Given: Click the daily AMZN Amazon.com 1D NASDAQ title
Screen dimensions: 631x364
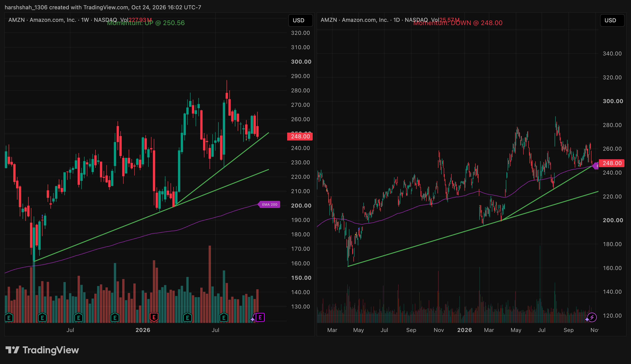Looking at the screenshot, I should tap(374, 20).
